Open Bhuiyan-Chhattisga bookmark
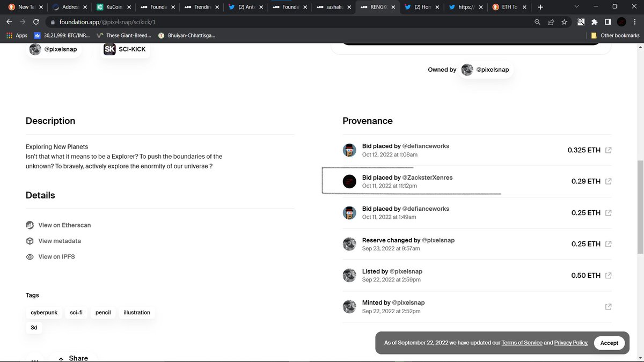The image size is (644, 362). pos(186,35)
